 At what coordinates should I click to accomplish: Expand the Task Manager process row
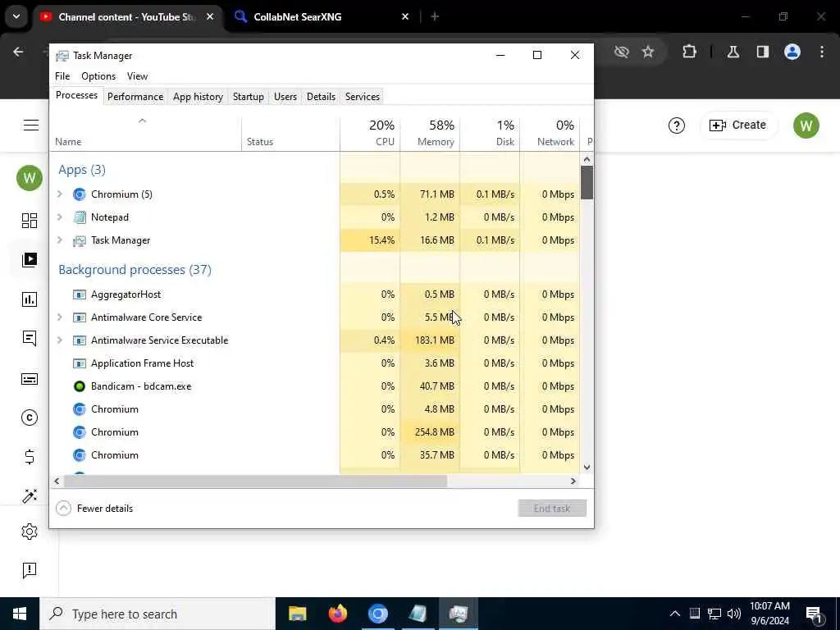point(59,240)
